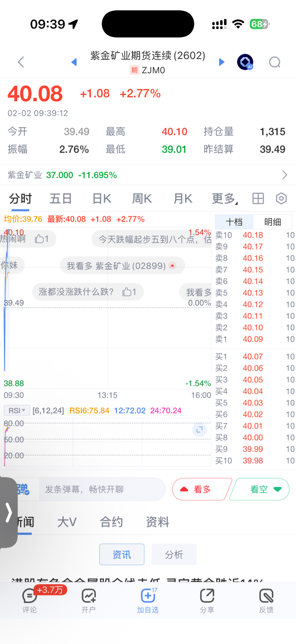
Task: Open the 紫金矿业 37.000 related stock row
Action: tap(148, 175)
